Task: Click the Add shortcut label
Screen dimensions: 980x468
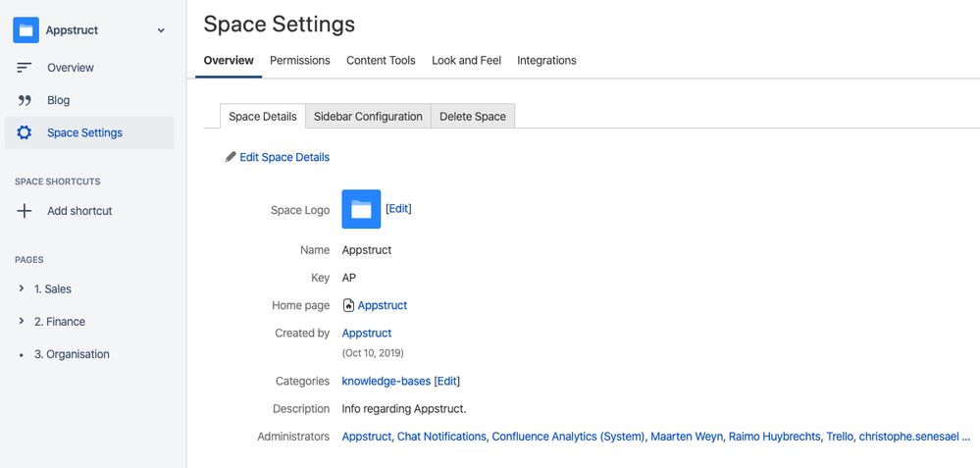Action: (x=80, y=211)
